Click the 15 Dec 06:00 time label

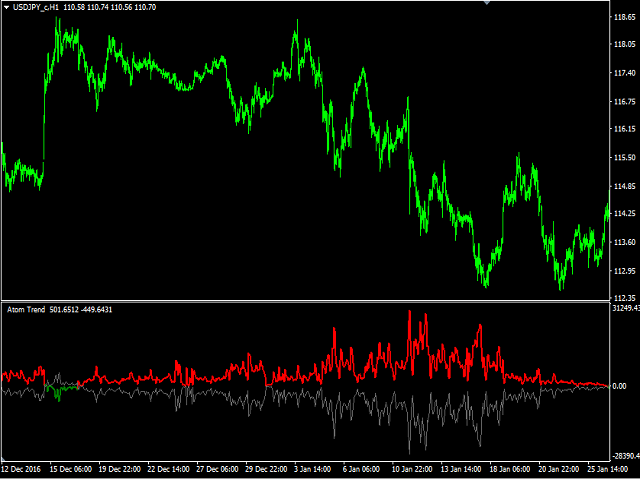pos(71,469)
